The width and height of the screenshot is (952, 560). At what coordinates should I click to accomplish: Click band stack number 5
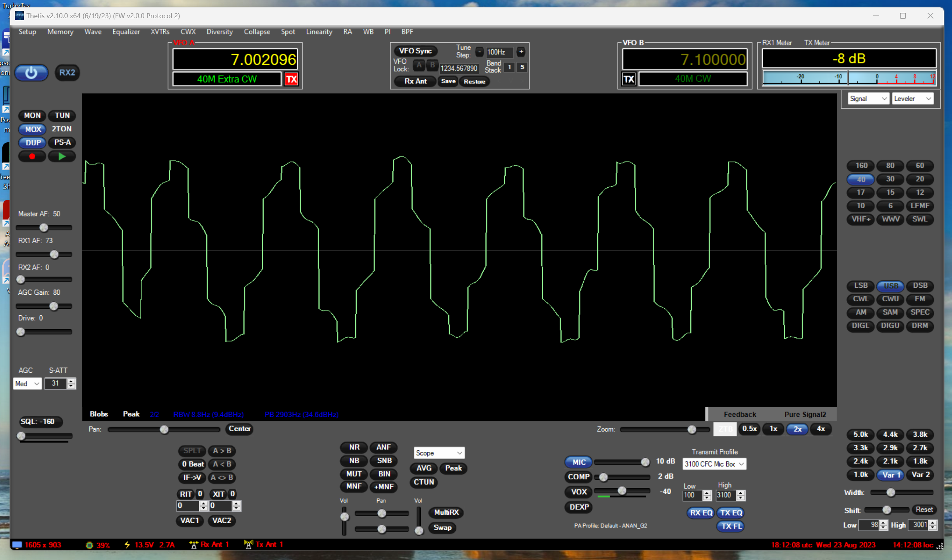[522, 67]
